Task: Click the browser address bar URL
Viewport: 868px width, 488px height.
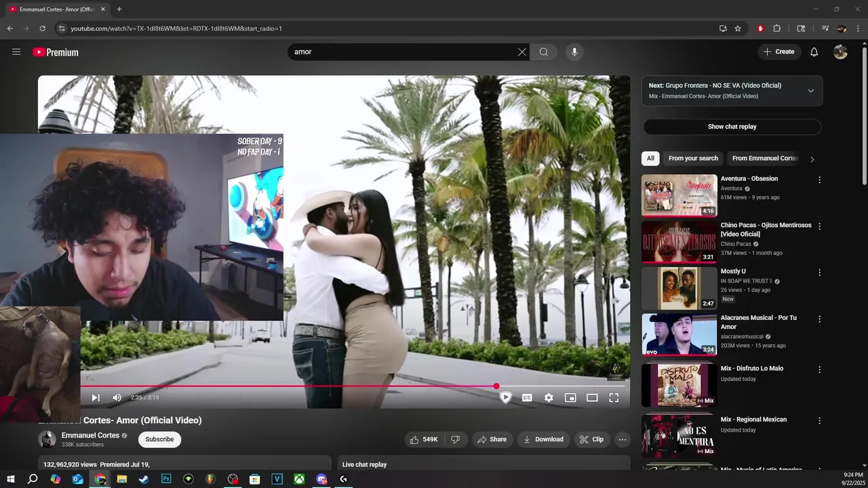Action: 176,28
